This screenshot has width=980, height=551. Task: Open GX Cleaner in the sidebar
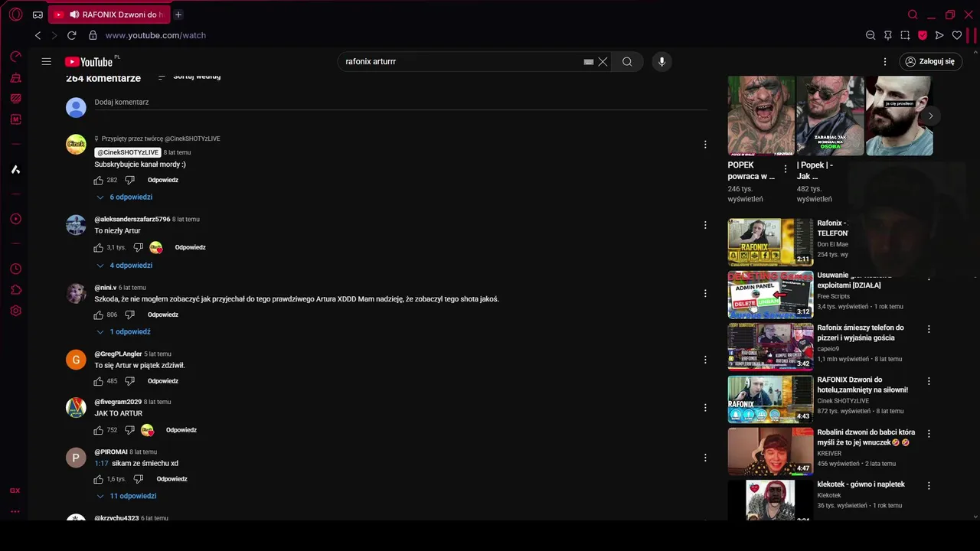point(15,77)
